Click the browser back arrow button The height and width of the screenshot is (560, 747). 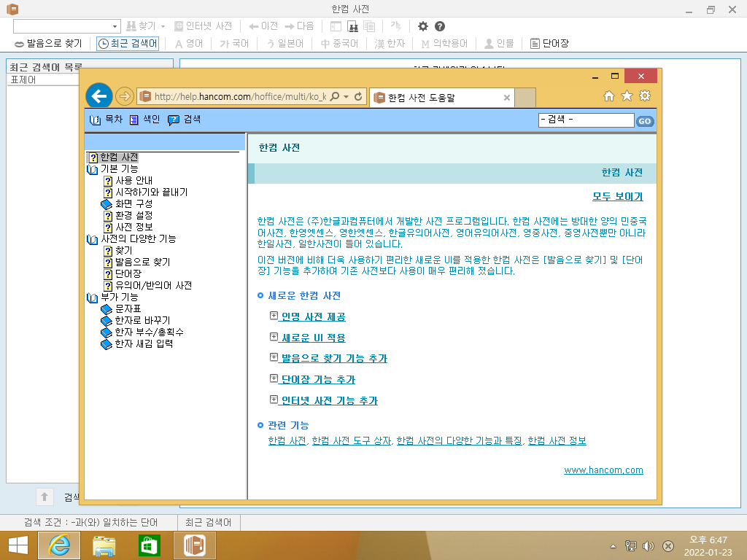tap(99, 96)
